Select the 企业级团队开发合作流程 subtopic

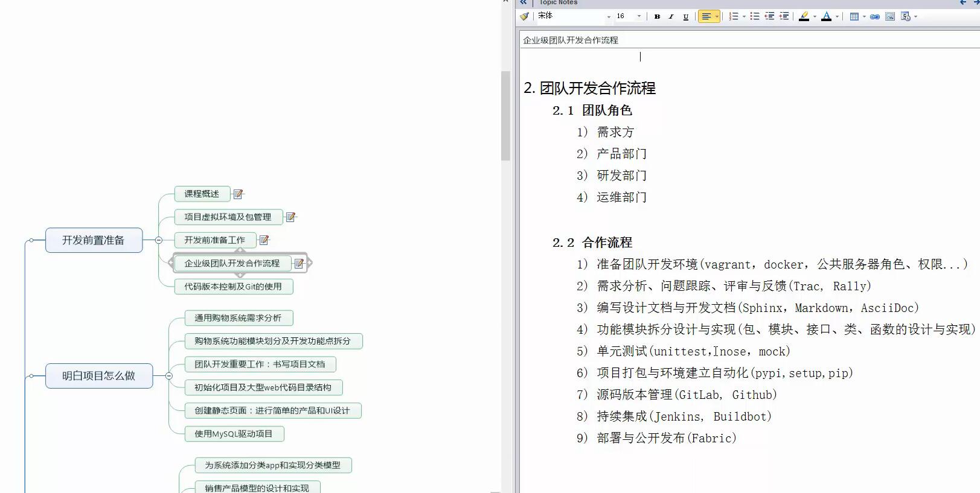(232, 263)
